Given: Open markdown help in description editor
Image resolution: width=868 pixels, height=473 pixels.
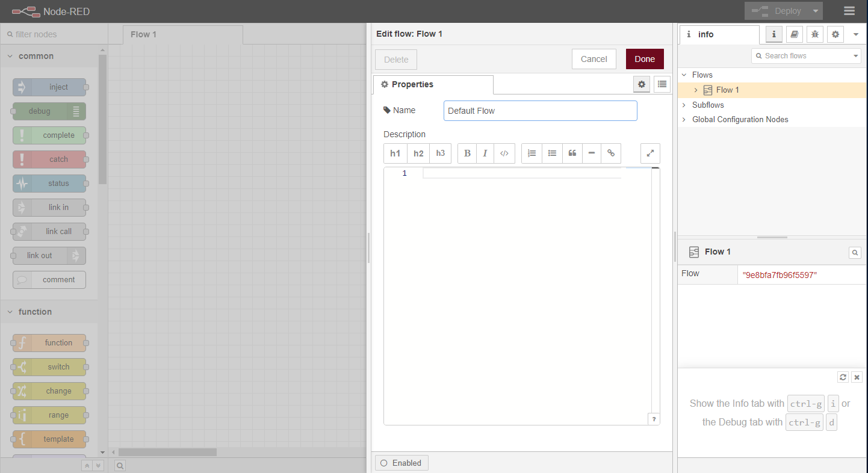Looking at the screenshot, I should pyautogui.click(x=654, y=419).
